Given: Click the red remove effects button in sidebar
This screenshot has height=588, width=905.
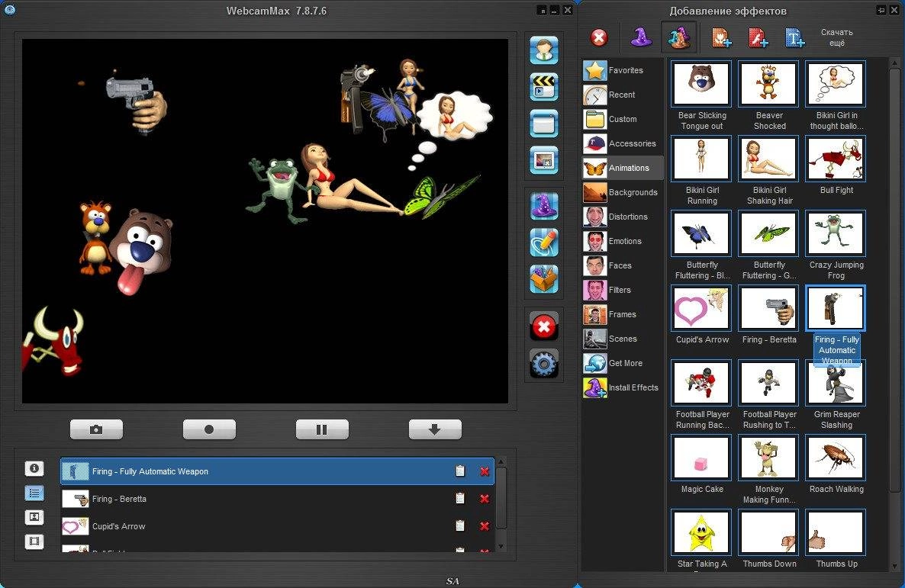Looking at the screenshot, I should click(544, 327).
